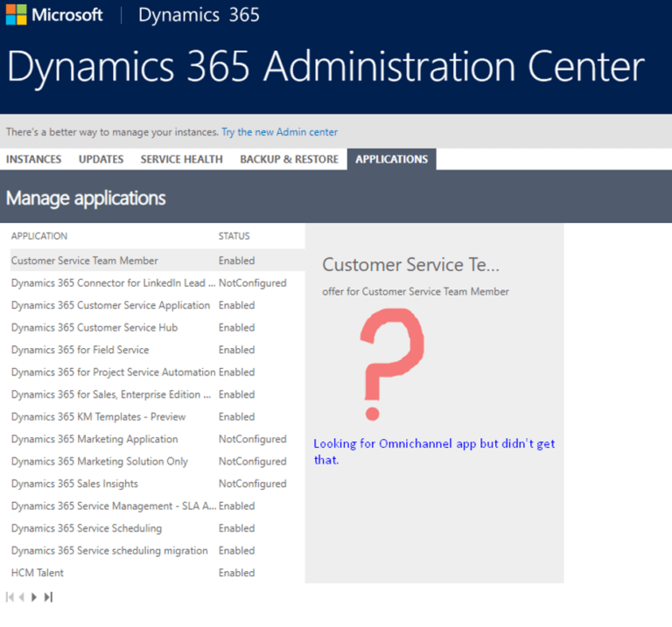Go to previous page of applications
This screenshot has height=627, width=672.
coord(22,597)
